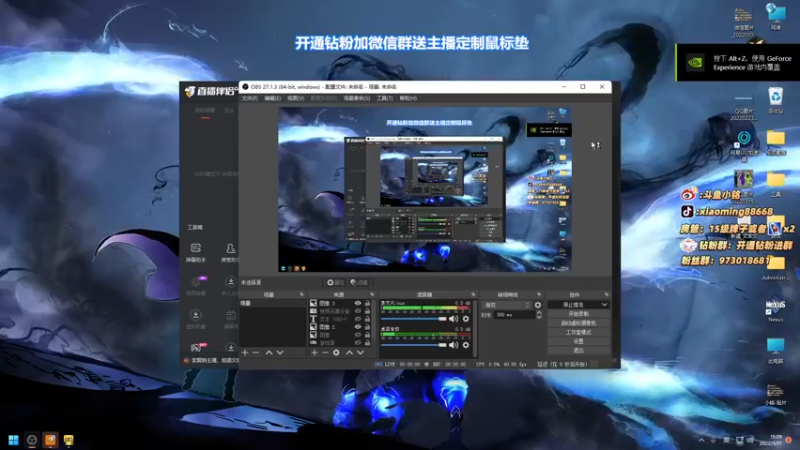Viewport: 800px width, 450px height.
Task: Open the 场景集合(S) menu
Action: pos(357,98)
